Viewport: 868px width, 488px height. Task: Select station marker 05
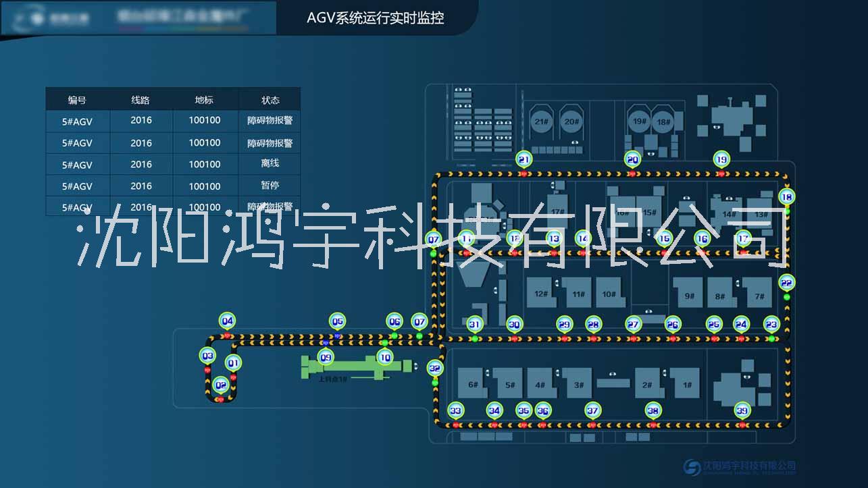[x=338, y=321]
